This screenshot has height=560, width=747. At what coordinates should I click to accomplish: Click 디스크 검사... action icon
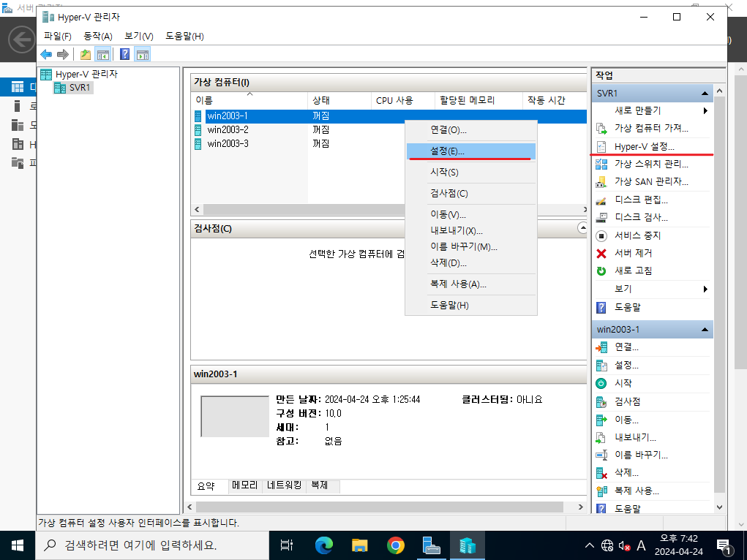[601, 218]
